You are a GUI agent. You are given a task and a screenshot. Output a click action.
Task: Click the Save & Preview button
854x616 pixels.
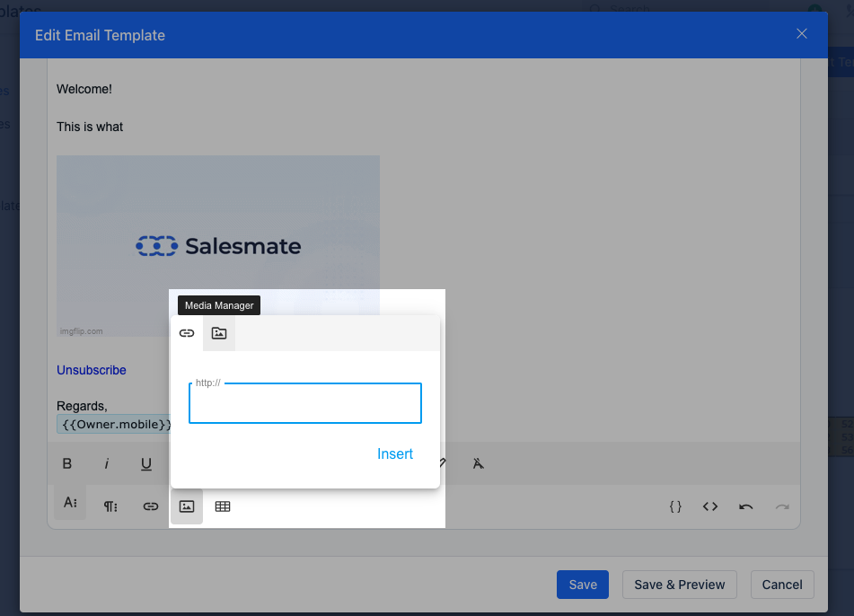(x=680, y=585)
